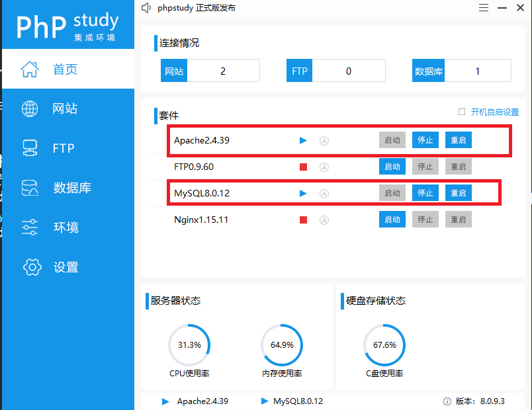Click the CPU使用率 31.3% gauge
This screenshot has width=532, height=410.
point(189,345)
